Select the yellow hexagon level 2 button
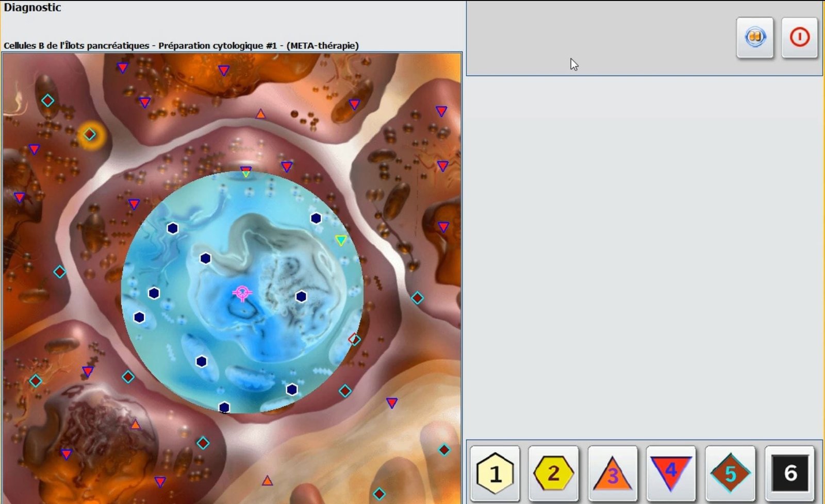The width and height of the screenshot is (825, 504). (553, 473)
